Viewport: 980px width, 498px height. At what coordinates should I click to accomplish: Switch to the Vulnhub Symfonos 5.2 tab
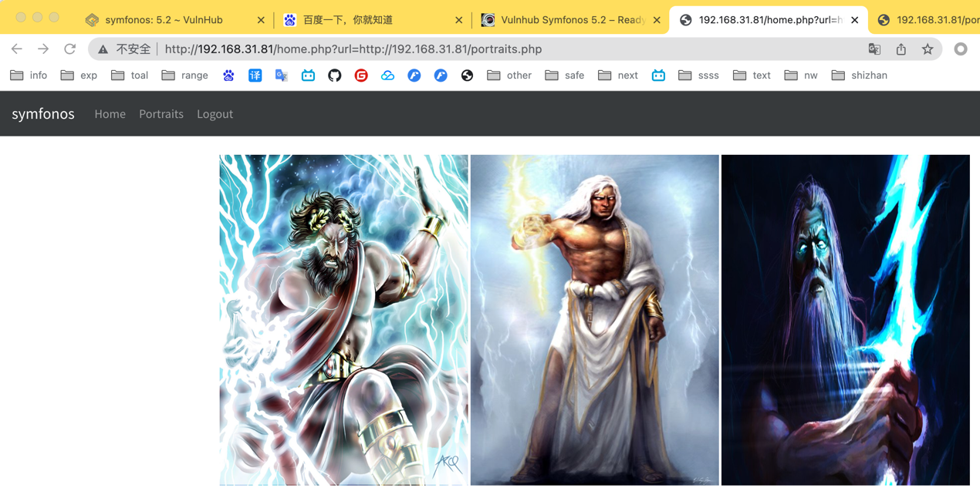(572, 20)
